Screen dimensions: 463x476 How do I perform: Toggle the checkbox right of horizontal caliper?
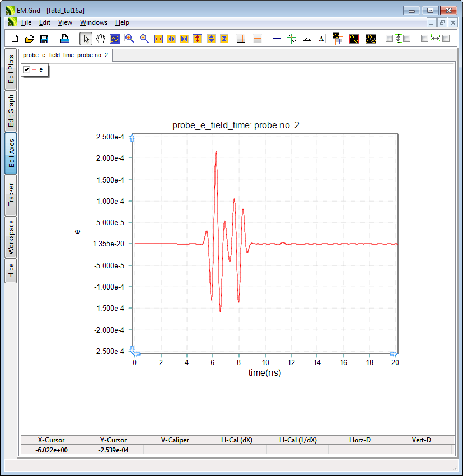coord(446,39)
